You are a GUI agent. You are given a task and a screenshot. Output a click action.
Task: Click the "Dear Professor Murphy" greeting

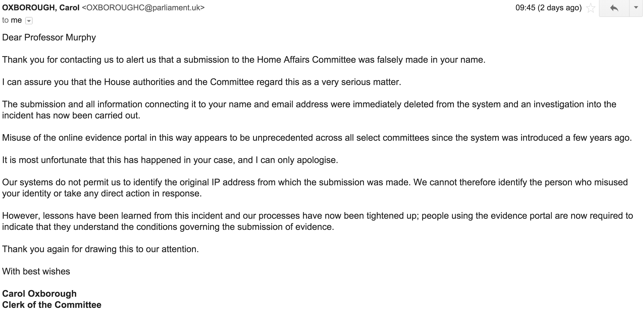click(x=49, y=38)
